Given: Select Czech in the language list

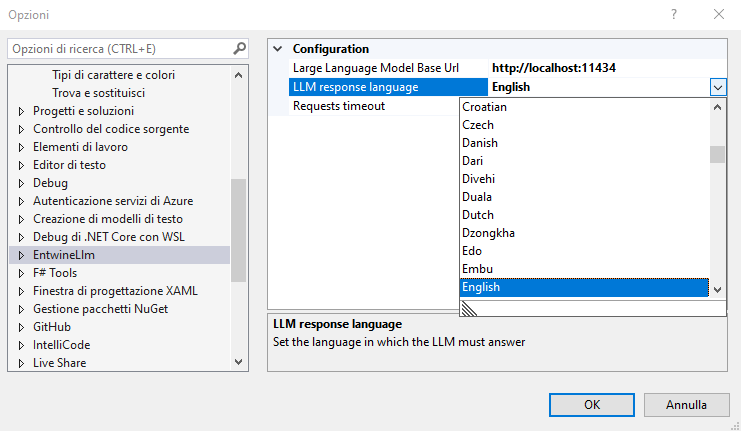Looking at the screenshot, I should click(584, 125).
